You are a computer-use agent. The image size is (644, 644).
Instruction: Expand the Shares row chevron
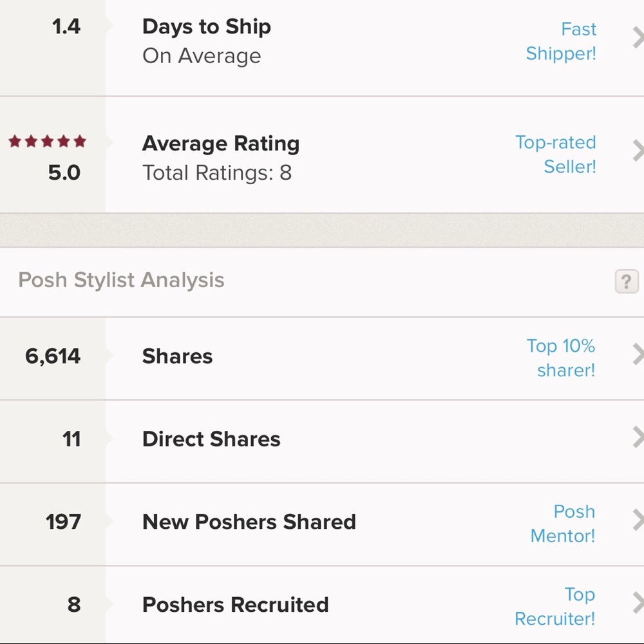[x=638, y=354]
